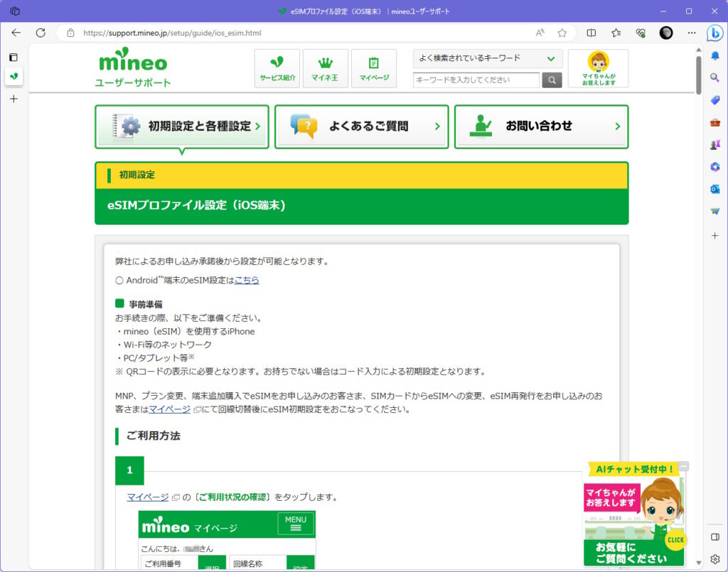
Task: Add this page to favorites with star
Action: click(562, 33)
